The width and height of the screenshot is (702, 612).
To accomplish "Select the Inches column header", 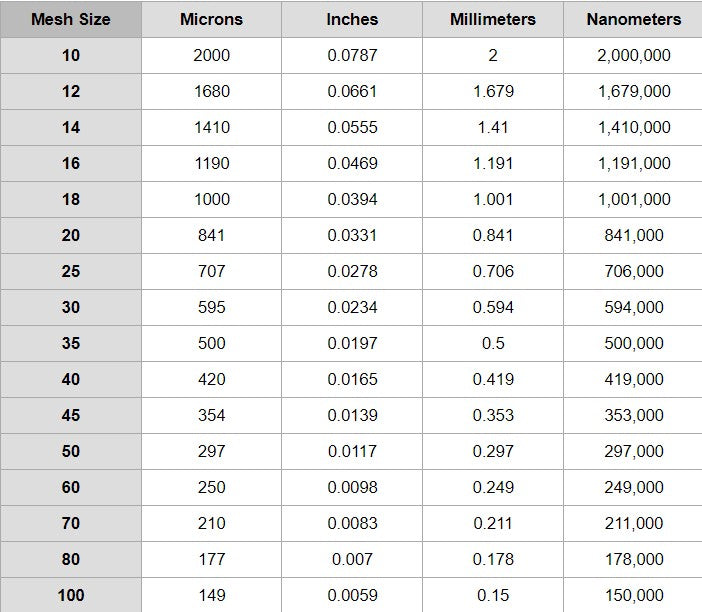I will (x=352, y=19).
